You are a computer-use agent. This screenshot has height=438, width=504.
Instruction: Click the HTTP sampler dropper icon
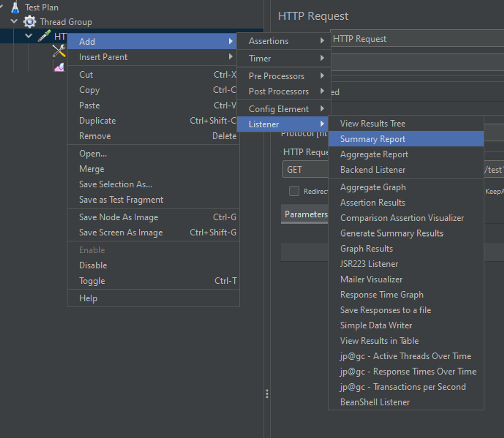(44, 36)
